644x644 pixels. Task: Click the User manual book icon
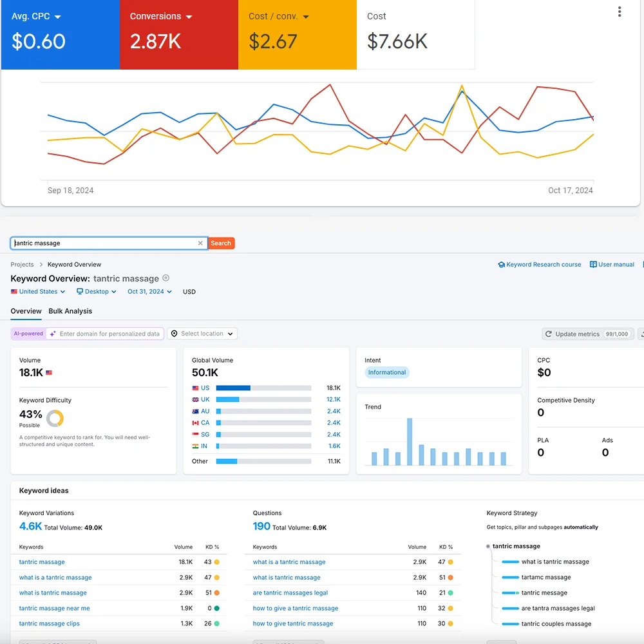tap(593, 265)
